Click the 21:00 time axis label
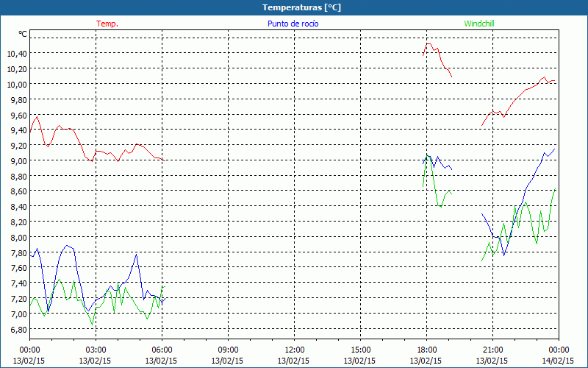 pos(492,350)
